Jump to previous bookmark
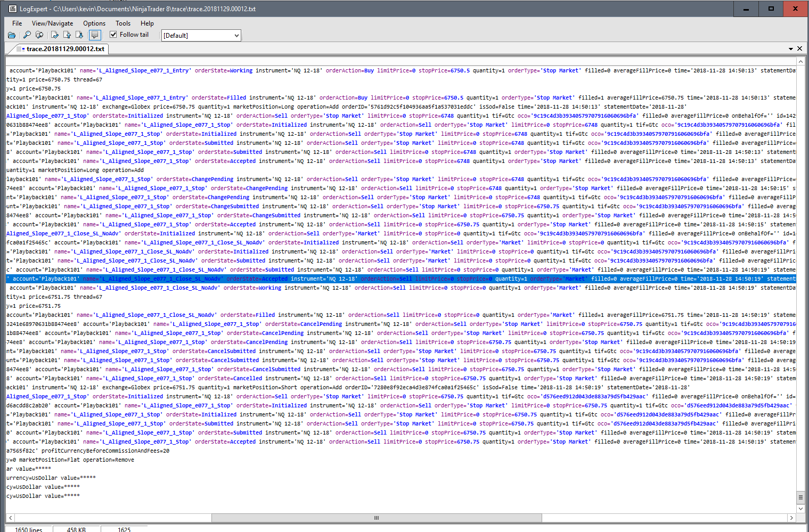Screen dimensions: 809x532 (67, 35)
